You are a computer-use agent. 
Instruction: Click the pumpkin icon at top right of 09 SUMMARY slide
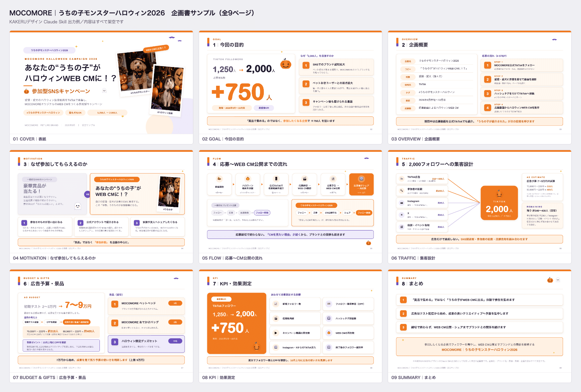550,280
